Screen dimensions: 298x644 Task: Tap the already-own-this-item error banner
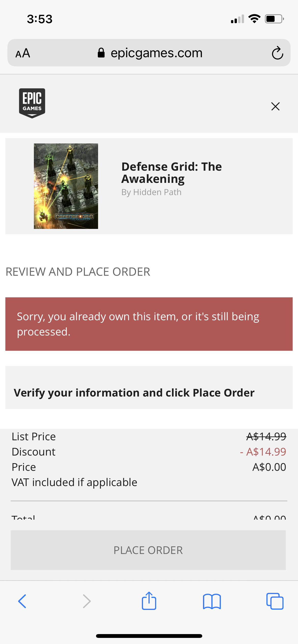pos(149,324)
